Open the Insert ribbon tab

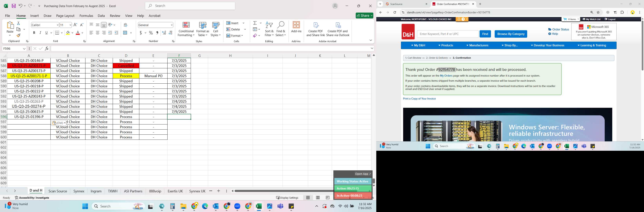pyautogui.click(x=34, y=16)
